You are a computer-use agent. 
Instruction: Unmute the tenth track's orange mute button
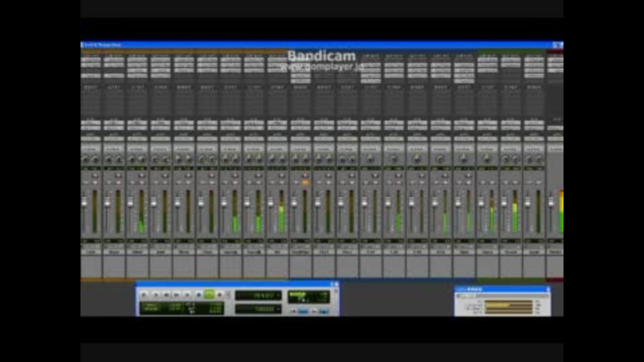(x=305, y=182)
